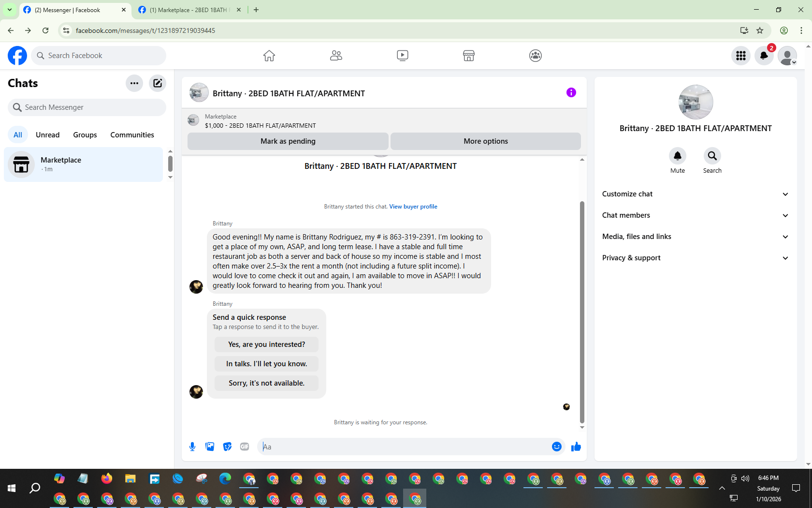Open Windows taskbar search
This screenshot has height=508, width=812.
pyautogui.click(x=35, y=488)
